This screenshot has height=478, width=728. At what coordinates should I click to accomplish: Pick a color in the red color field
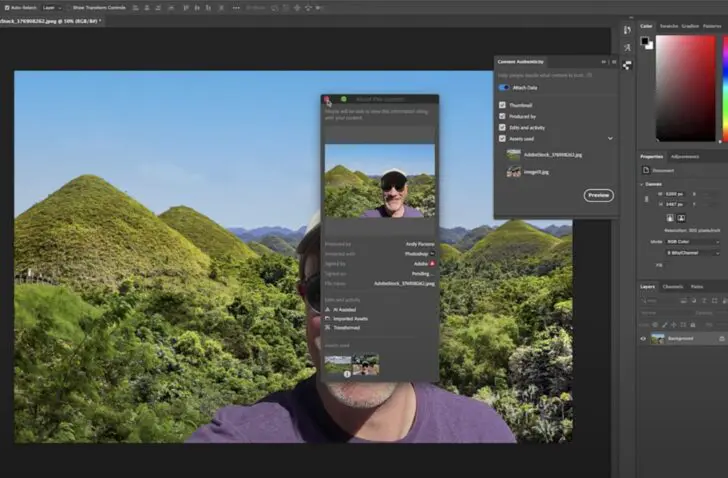tap(685, 88)
